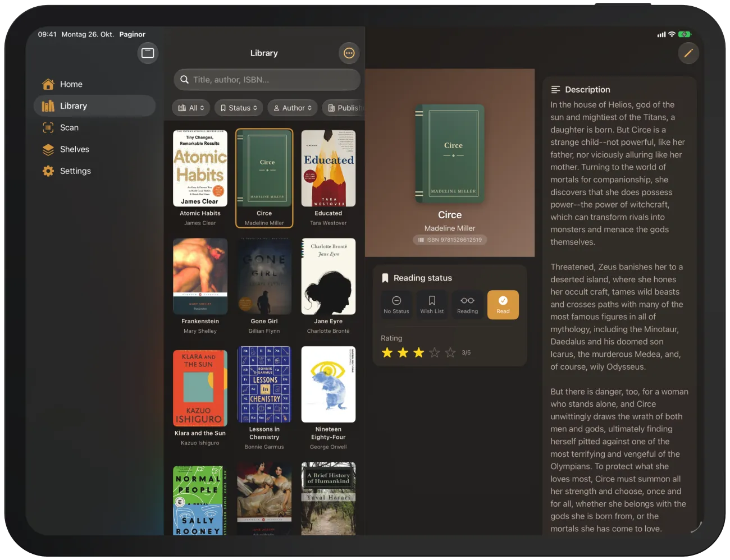Toggle the sidebar panel icon
Image resolution: width=730 pixels, height=560 pixels.
click(148, 53)
